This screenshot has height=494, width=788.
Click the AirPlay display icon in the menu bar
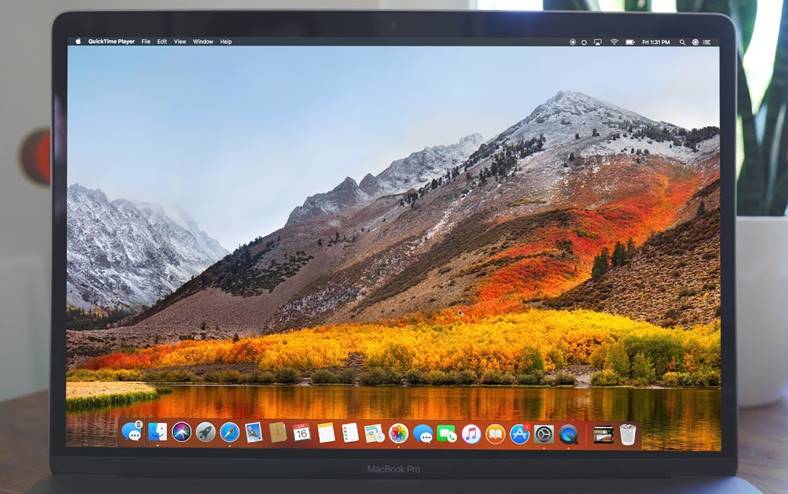click(598, 42)
